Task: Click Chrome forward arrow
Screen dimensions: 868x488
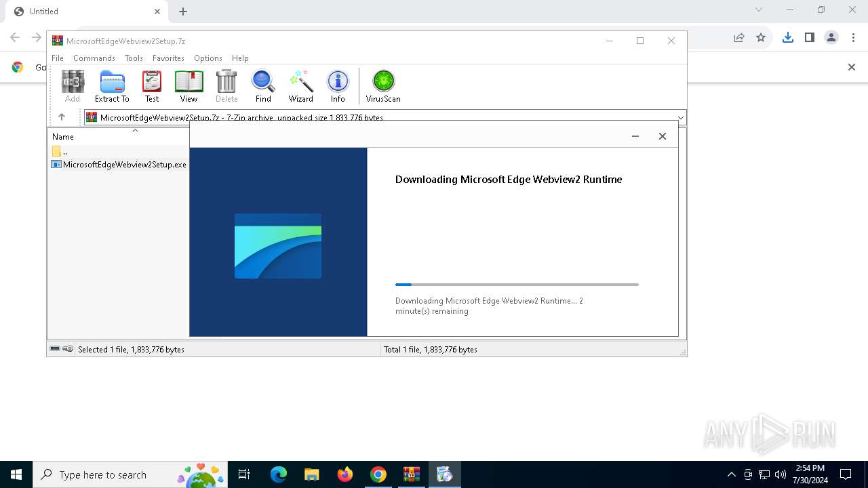Action: [x=37, y=37]
